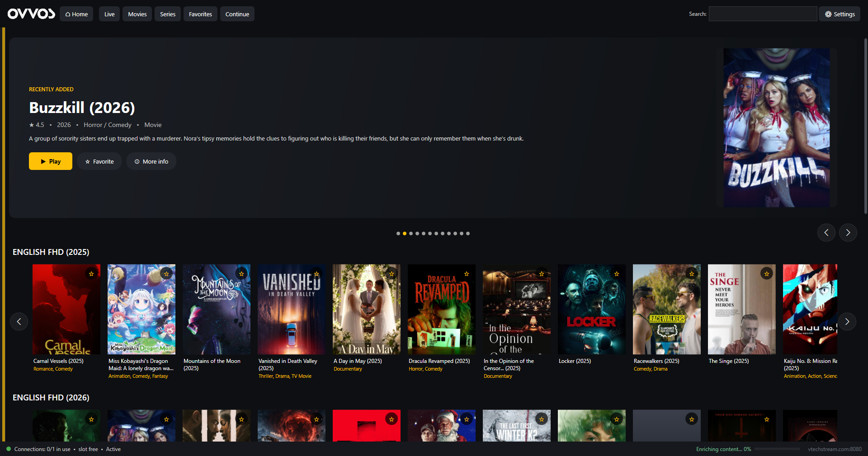This screenshot has width=868, height=456.
Task: Open More info for Buzzkill
Action: pyautogui.click(x=151, y=161)
